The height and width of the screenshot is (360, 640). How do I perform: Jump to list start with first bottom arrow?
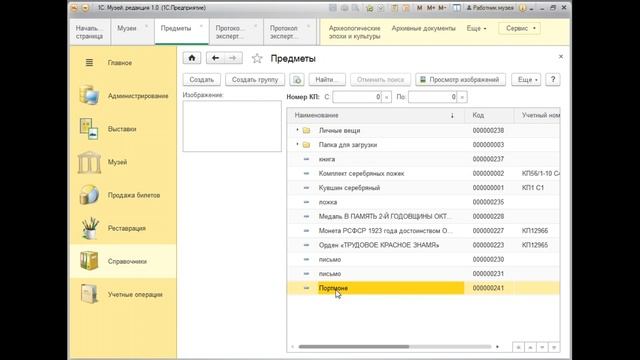(x=518, y=347)
